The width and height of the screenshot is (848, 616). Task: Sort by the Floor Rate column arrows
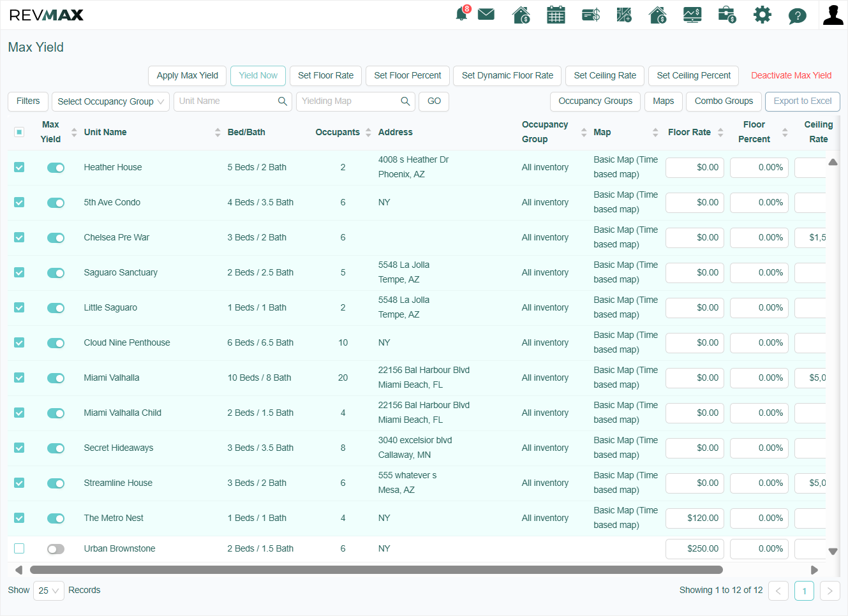click(x=720, y=132)
